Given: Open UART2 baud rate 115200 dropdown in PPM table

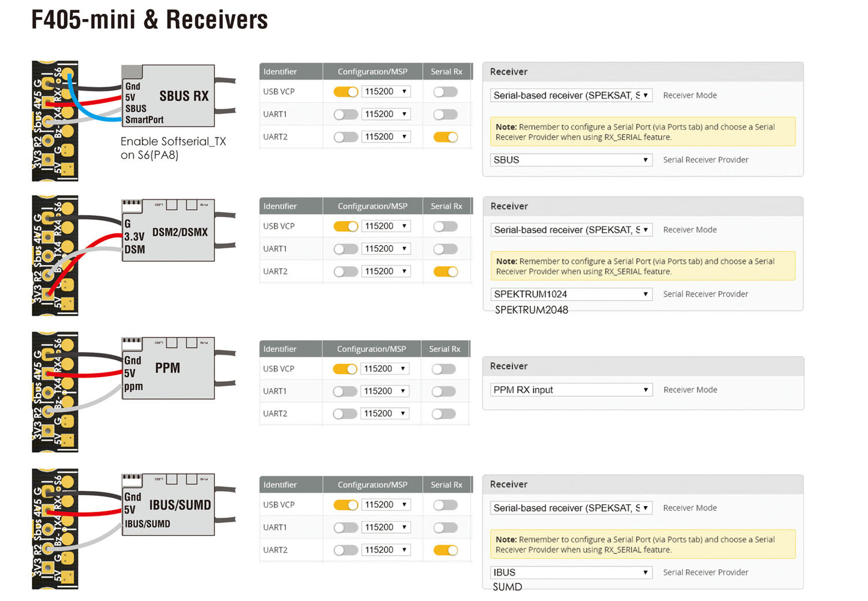Looking at the screenshot, I should [x=385, y=414].
